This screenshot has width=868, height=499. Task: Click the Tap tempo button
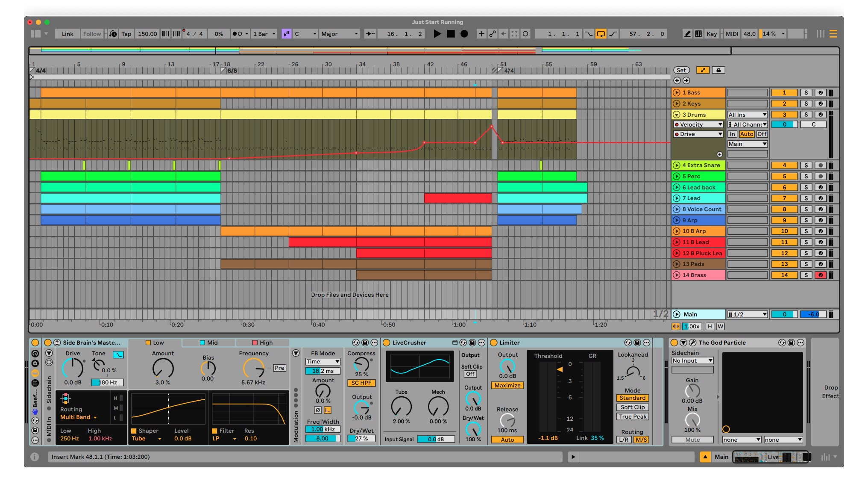(126, 34)
